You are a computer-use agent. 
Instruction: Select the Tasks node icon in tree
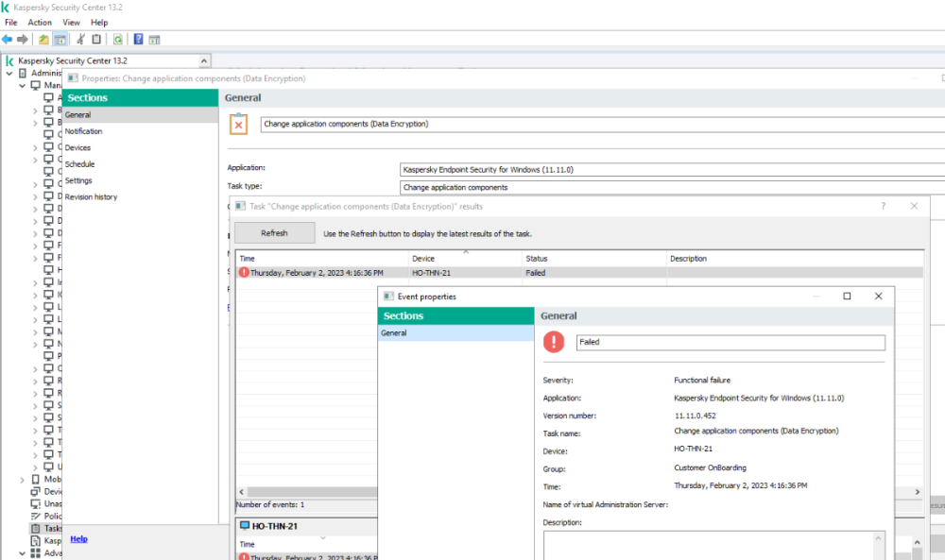pyautogui.click(x=36, y=529)
